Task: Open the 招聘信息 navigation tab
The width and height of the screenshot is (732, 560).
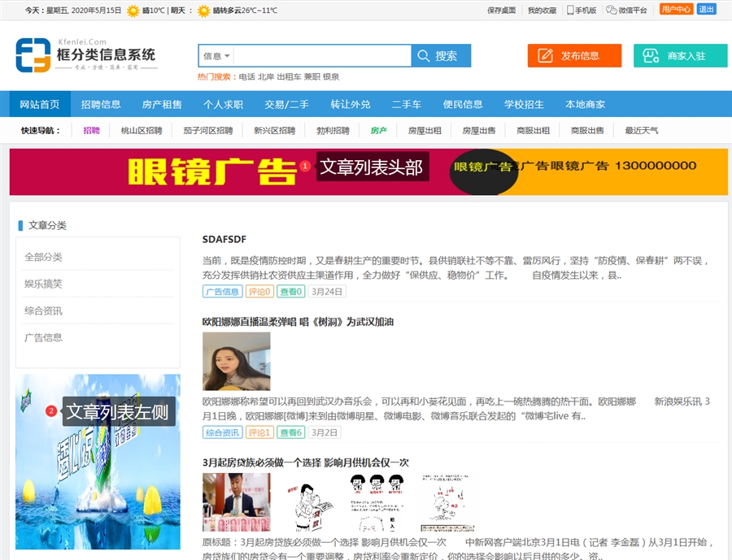Action: pyautogui.click(x=101, y=104)
